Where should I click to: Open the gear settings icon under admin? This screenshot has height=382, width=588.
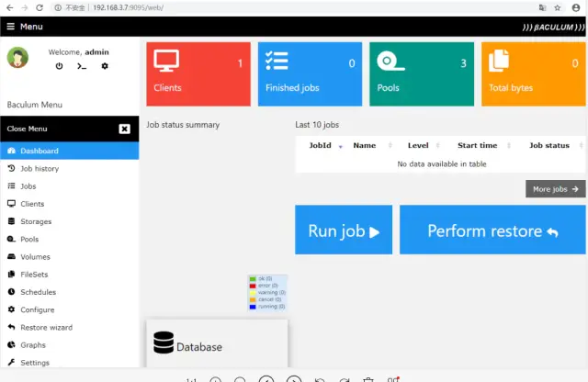click(x=105, y=66)
